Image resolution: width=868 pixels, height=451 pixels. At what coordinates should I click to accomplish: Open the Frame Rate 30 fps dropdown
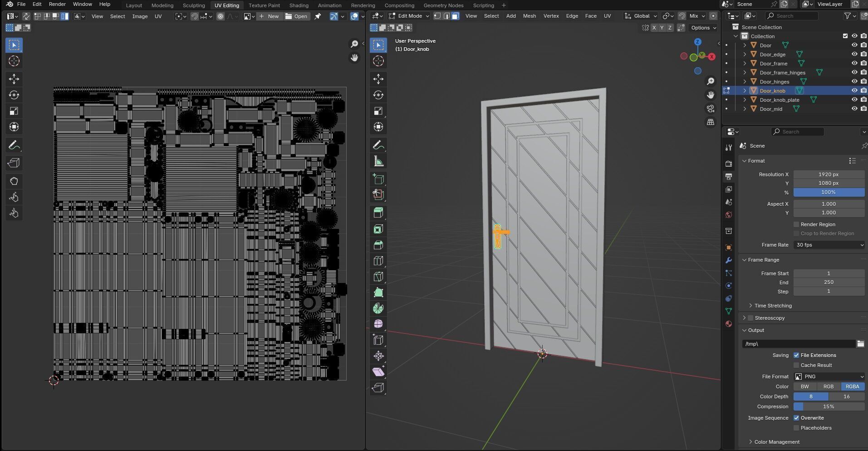(829, 245)
